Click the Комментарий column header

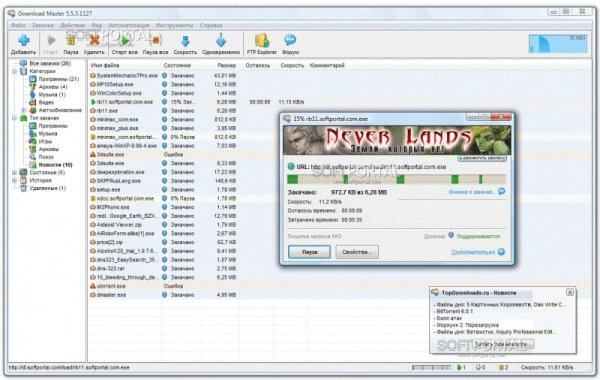tap(327, 65)
